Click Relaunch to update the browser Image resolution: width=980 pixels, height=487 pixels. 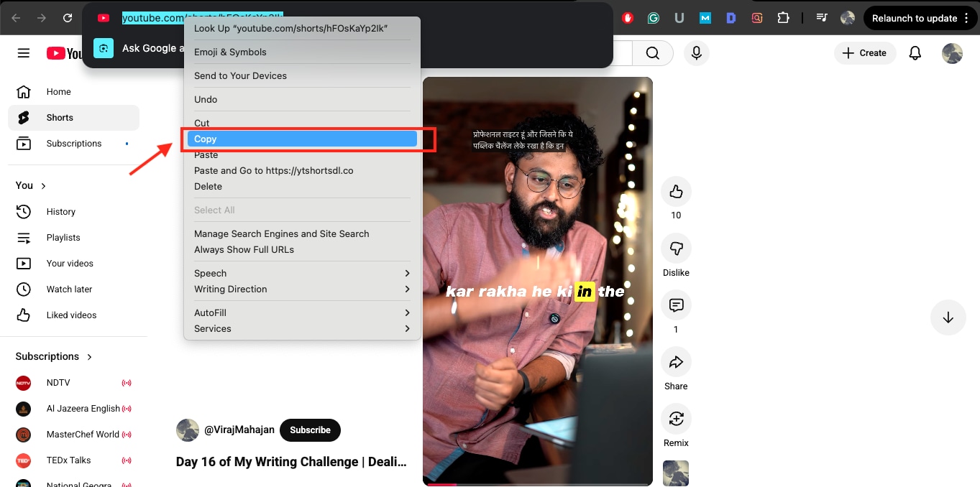pos(915,17)
